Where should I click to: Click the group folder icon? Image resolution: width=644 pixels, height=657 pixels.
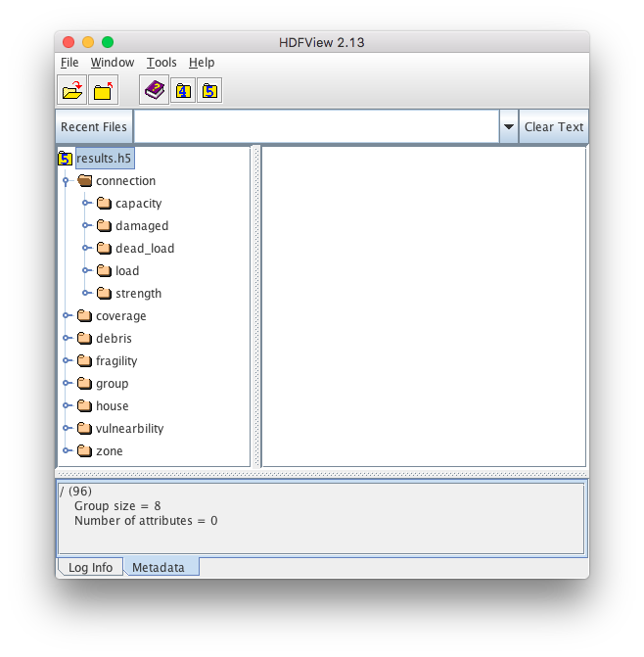point(84,384)
